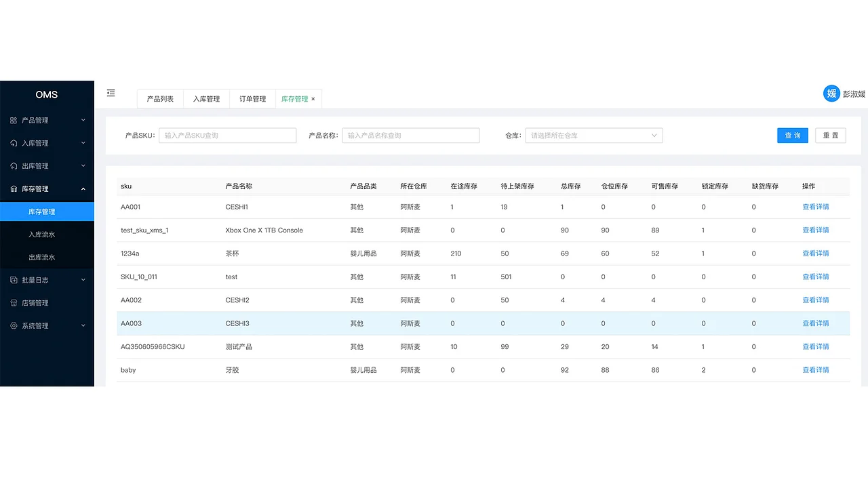Open the 仓库 warehouse selection dropdown
Screen dimensions: 868x488
coord(593,135)
